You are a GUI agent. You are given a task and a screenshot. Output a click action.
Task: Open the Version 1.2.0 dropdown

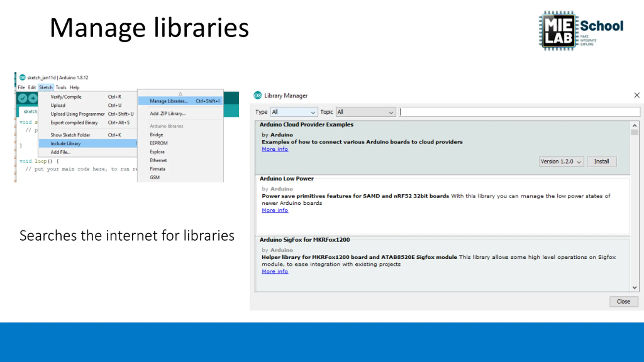(x=561, y=162)
